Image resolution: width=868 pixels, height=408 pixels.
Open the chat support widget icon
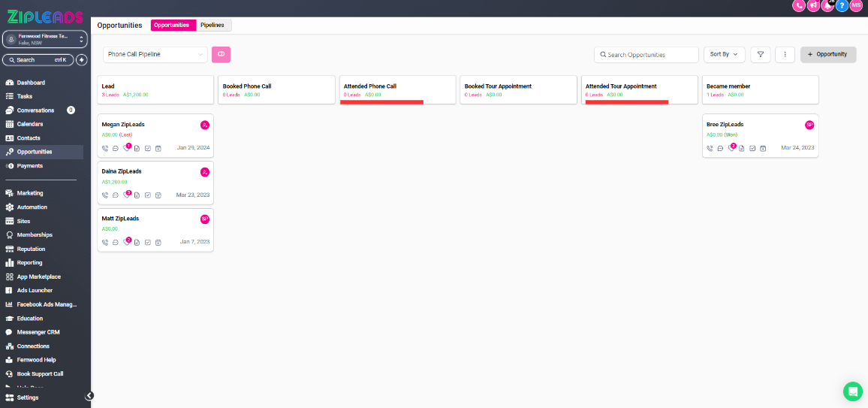pyautogui.click(x=852, y=391)
